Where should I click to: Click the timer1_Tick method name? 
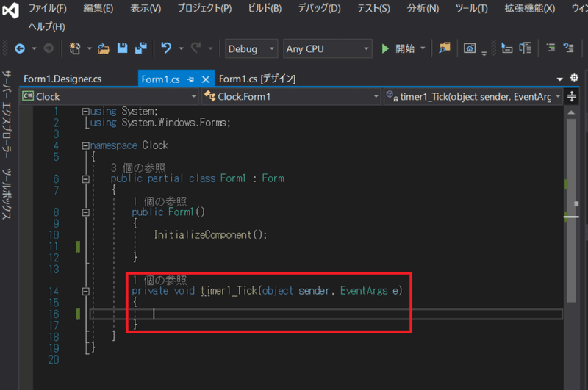click(229, 291)
